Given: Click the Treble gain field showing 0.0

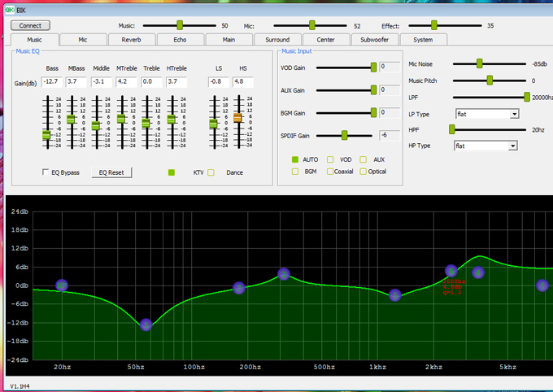Looking at the screenshot, I should (151, 81).
